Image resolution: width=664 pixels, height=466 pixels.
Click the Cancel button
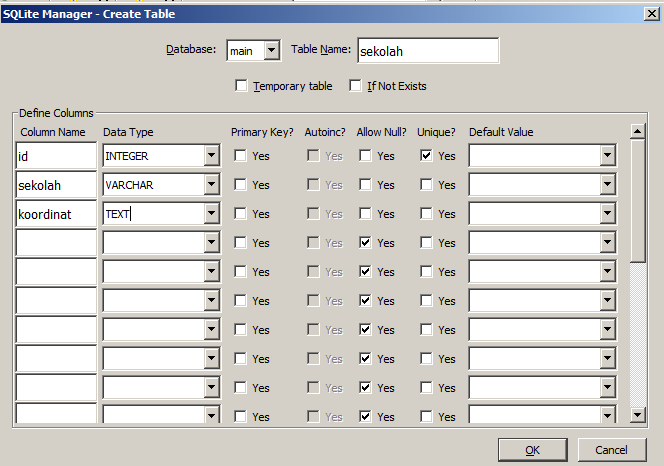611,450
